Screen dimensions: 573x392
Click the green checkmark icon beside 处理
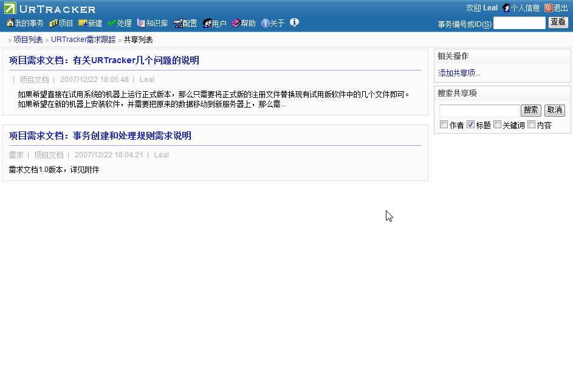click(112, 23)
